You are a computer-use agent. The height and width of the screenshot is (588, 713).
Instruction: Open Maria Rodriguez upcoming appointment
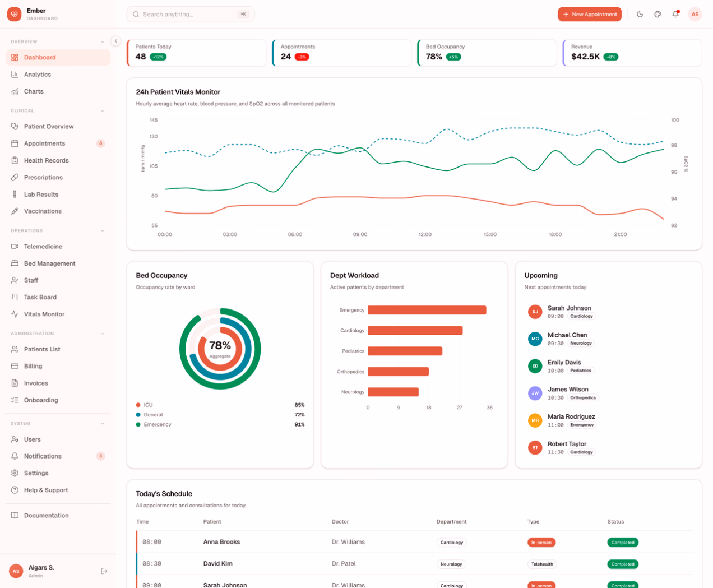point(608,420)
